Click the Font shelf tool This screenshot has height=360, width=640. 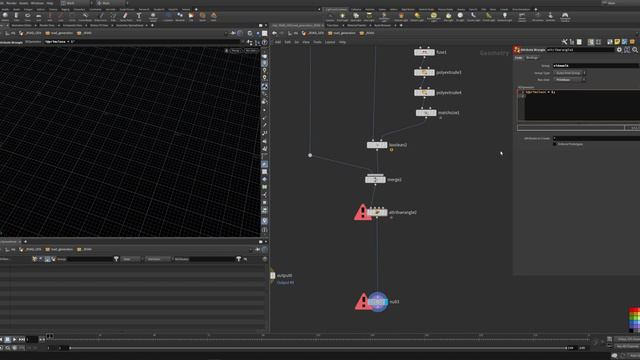(138, 16)
